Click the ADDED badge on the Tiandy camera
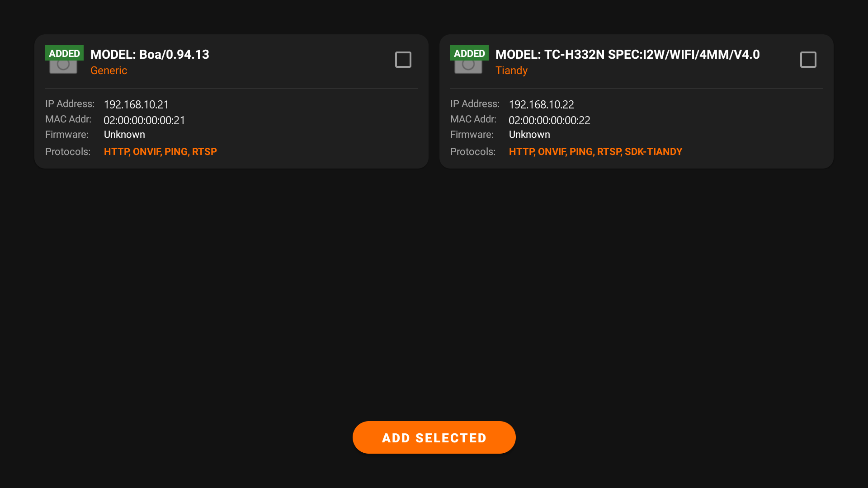This screenshot has height=488, width=868. tap(469, 53)
